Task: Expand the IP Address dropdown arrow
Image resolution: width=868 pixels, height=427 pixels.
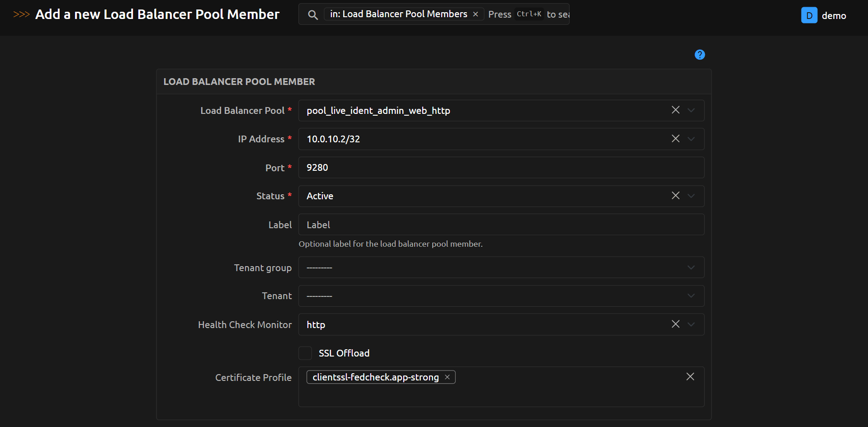Action: 691,139
